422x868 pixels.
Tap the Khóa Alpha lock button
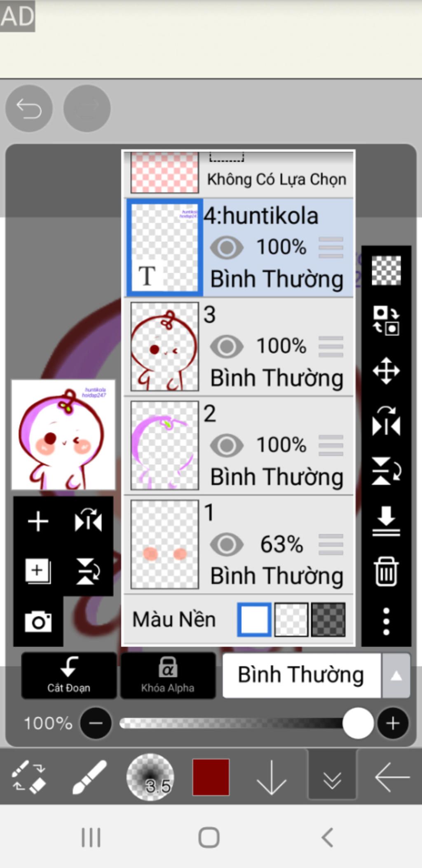(168, 676)
